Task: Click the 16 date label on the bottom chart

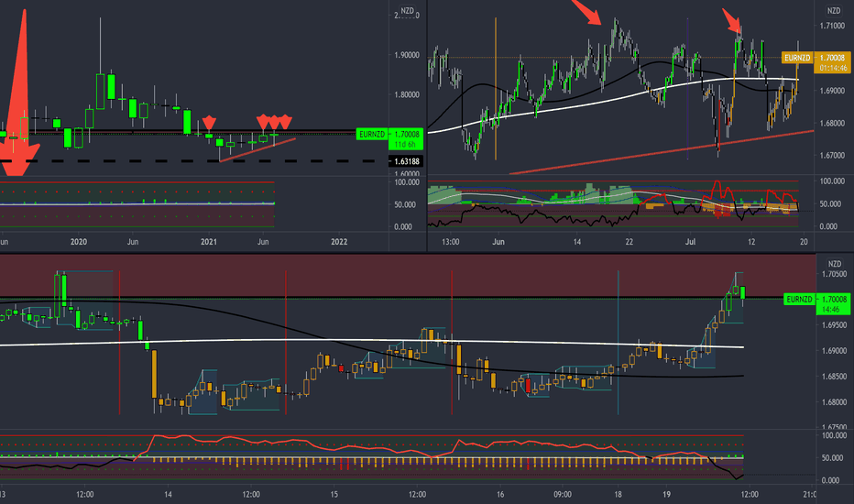Action: pos(500,495)
